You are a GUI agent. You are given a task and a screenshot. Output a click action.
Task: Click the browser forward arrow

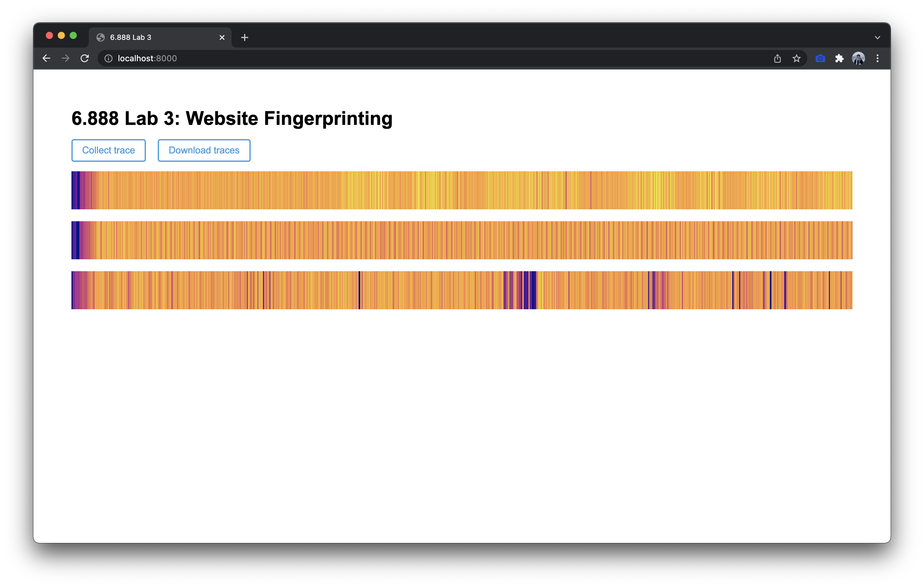(65, 58)
